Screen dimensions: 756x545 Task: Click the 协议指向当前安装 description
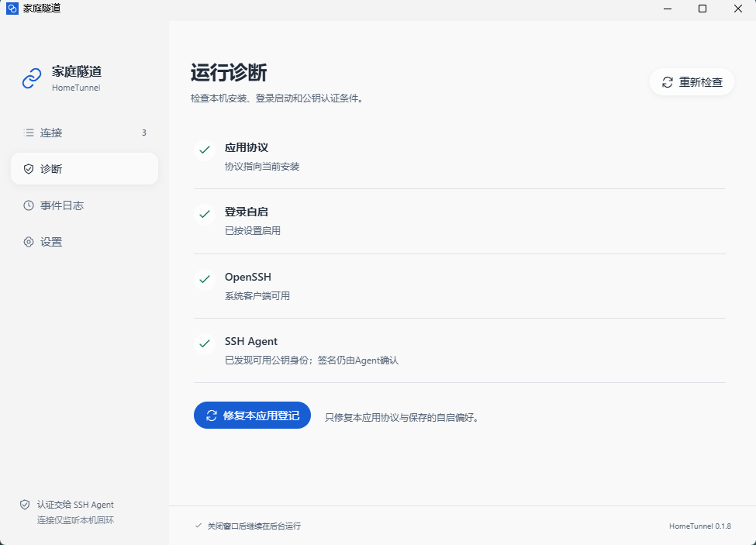coord(262,167)
